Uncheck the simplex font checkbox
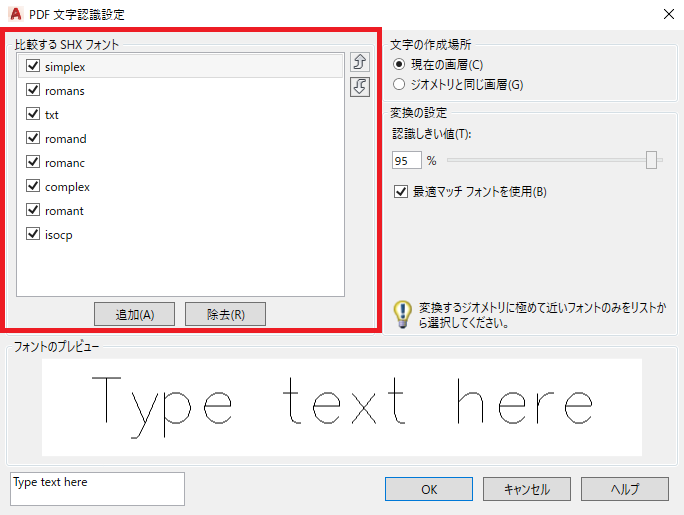684x515 pixels. (x=33, y=66)
